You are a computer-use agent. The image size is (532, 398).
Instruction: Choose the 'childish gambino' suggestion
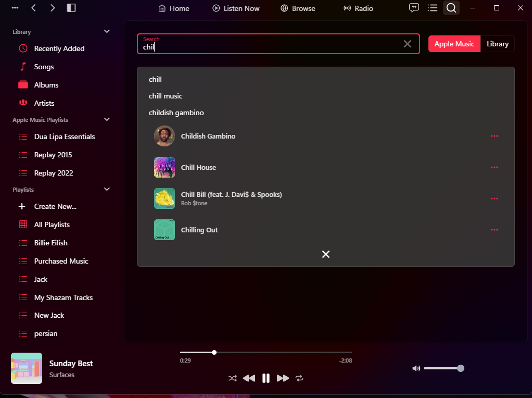(x=176, y=113)
